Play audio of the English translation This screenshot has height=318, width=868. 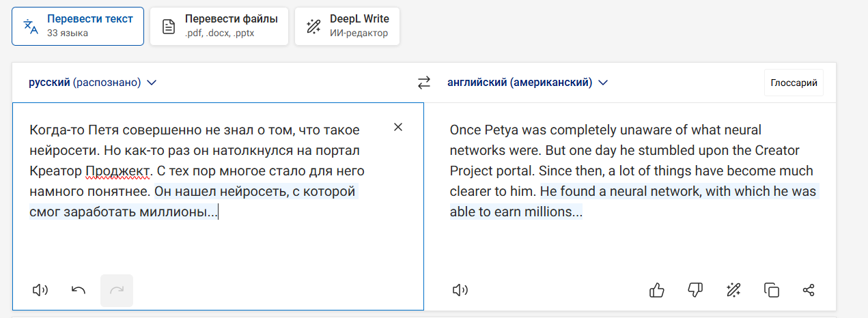pos(460,290)
